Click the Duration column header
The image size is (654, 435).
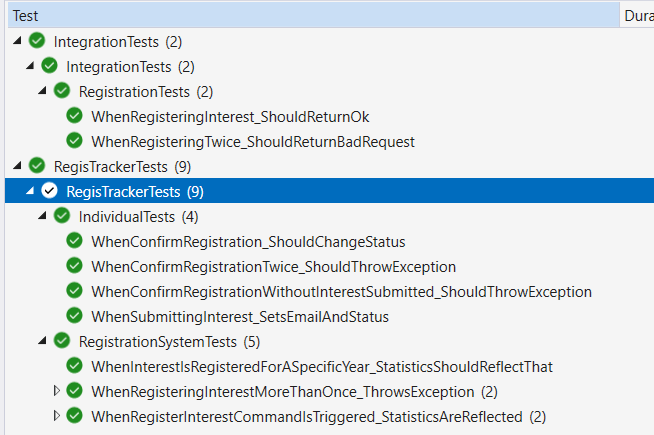pos(638,15)
